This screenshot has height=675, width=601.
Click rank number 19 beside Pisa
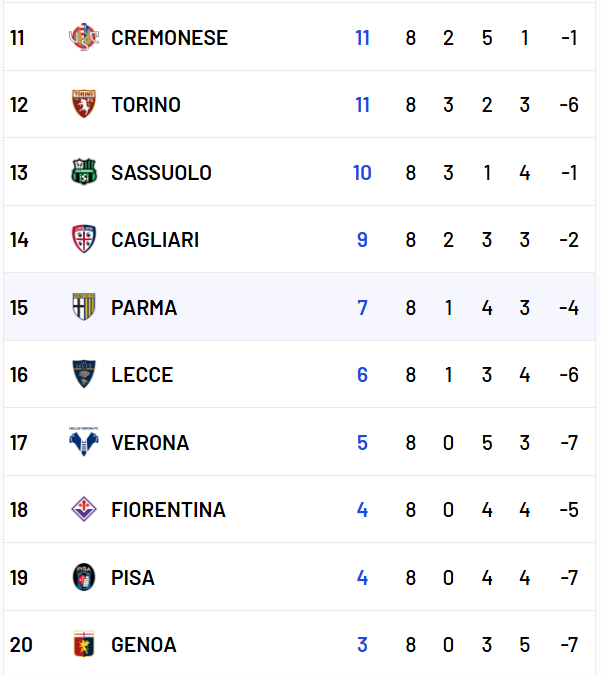[x=20, y=577]
